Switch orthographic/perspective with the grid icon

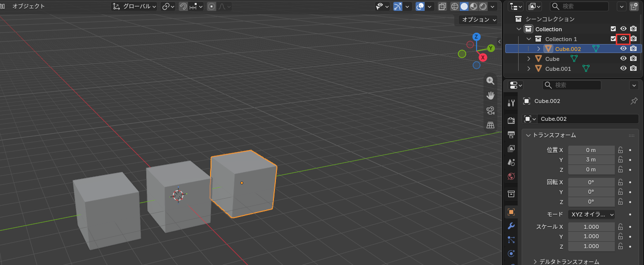[490, 125]
